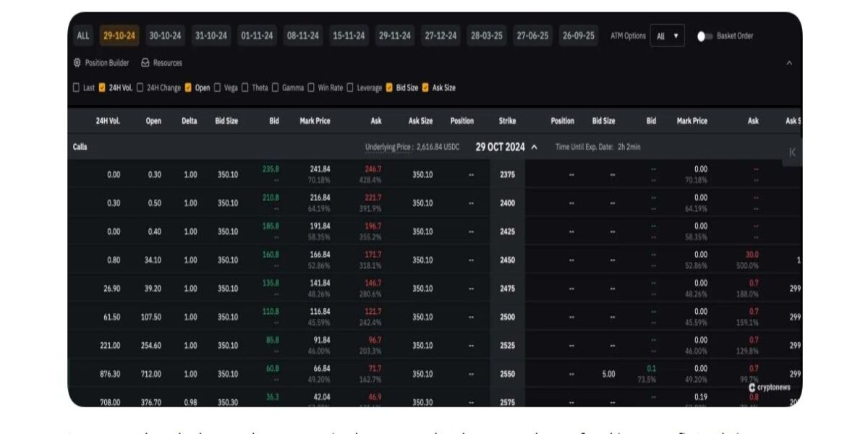The width and height of the screenshot is (868, 434).
Task: Open the ATM Options All dropdown
Action: tap(667, 36)
